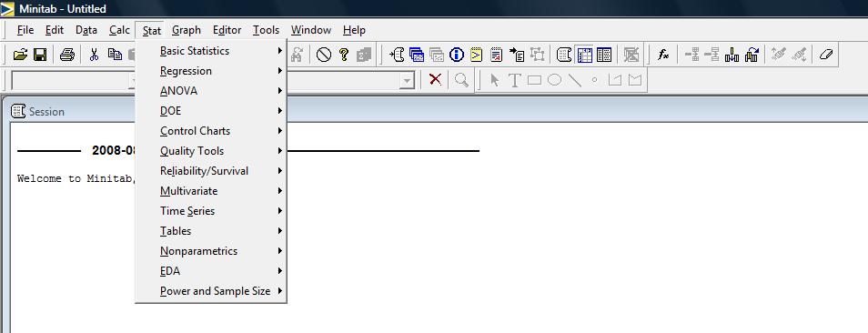Click the Session Window scroll icon
This screenshot has width=868, height=333.
point(563,55)
